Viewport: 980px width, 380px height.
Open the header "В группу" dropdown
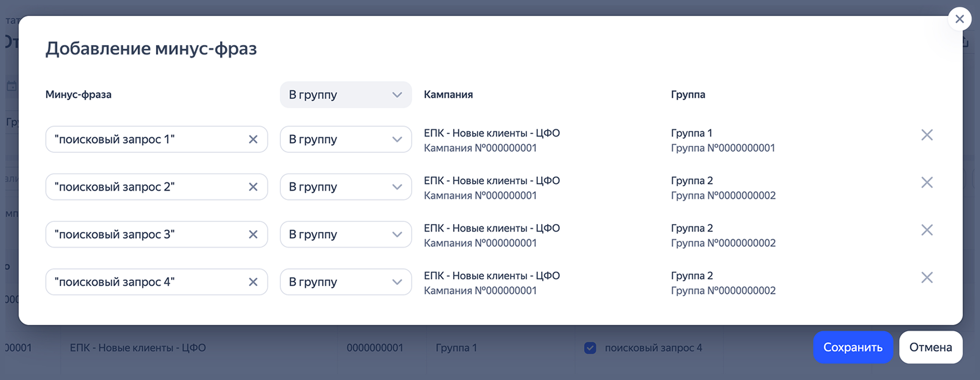[x=345, y=95]
